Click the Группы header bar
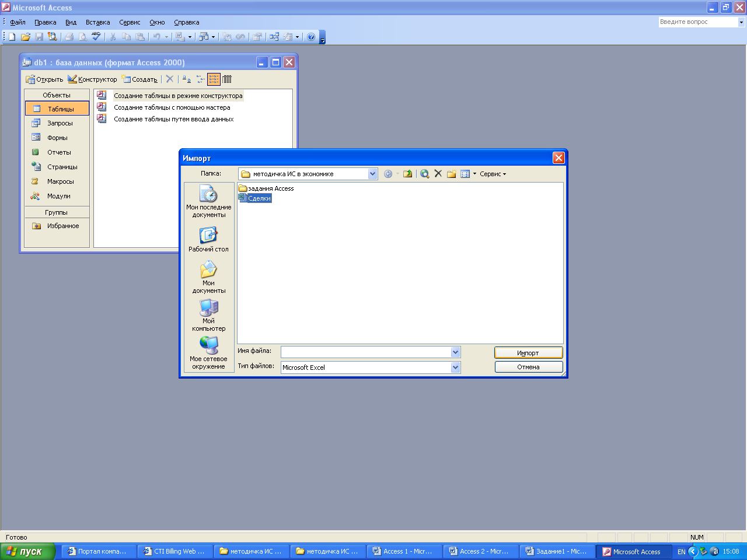The width and height of the screenshot is (747, 560). (x=57, y=212)
